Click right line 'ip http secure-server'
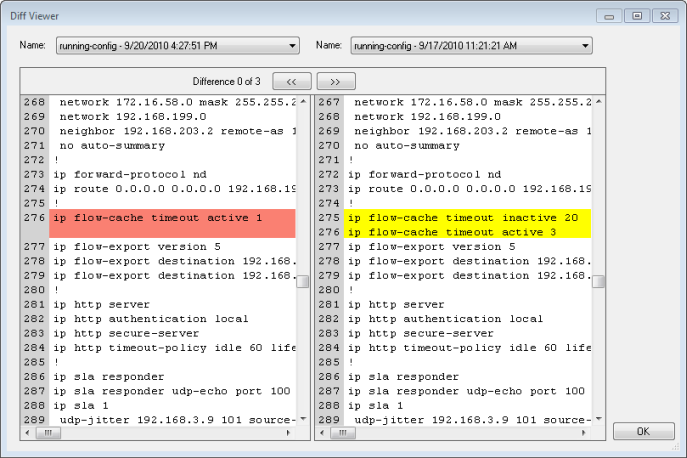The image size is (687, 458). click(421, 334)
